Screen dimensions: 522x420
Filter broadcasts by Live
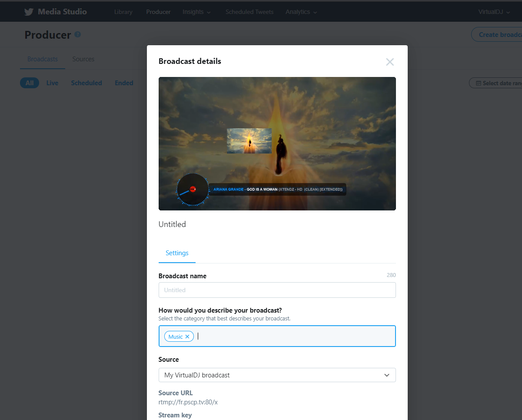52,83
